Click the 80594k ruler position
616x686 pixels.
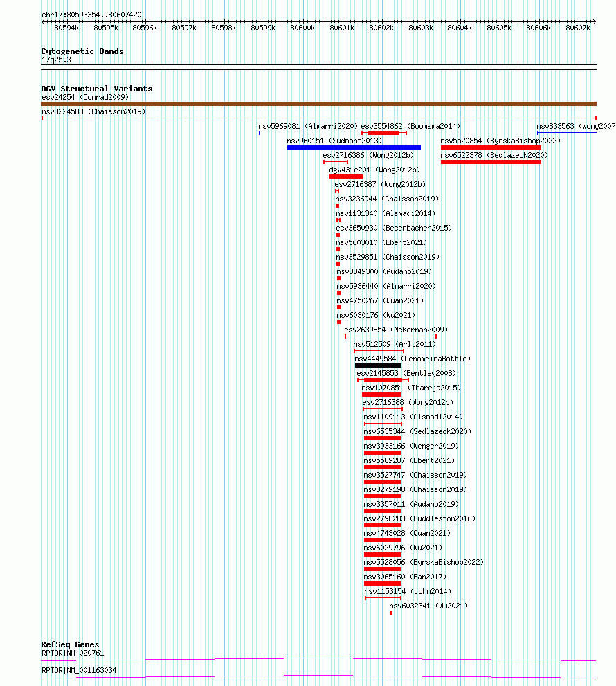click(66, 28)
